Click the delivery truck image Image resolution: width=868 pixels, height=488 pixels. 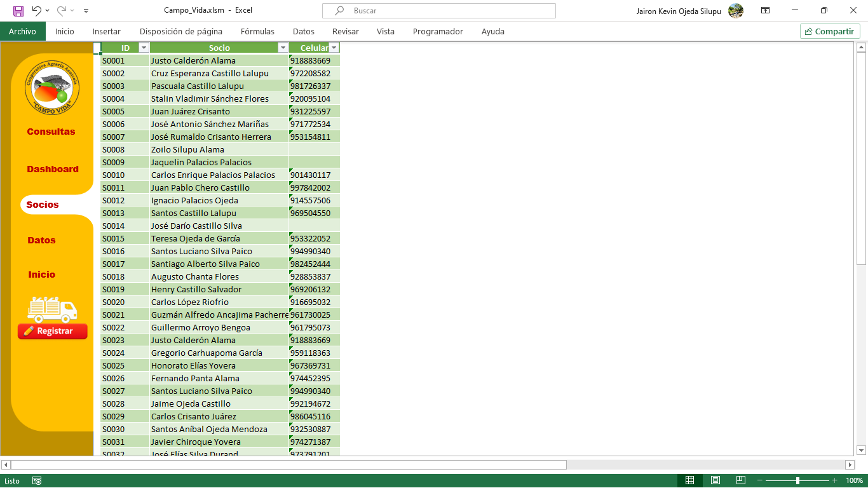click(52, 309)
